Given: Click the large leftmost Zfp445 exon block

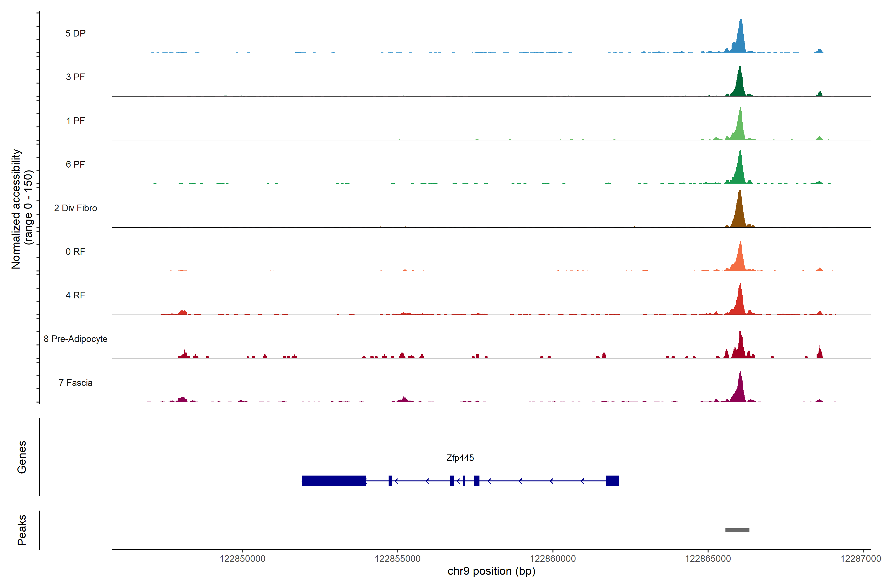Looking at the screenshot, I should (x=334, y=481).
